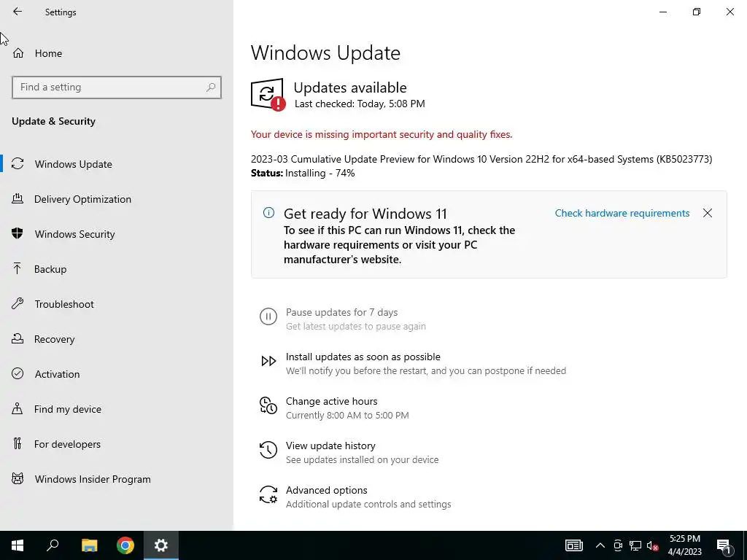
Task: Click the taskbar clock showing 5:25 PM
Action: [x=684, y=545]
